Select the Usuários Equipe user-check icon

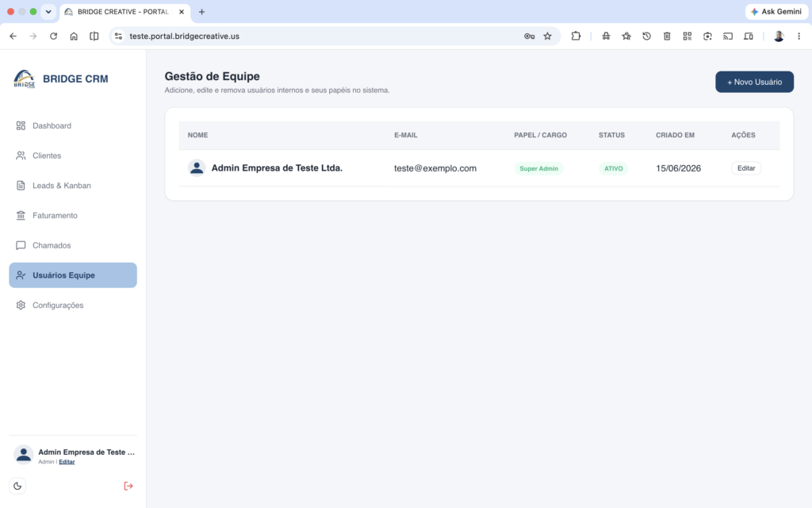point(21,275)
